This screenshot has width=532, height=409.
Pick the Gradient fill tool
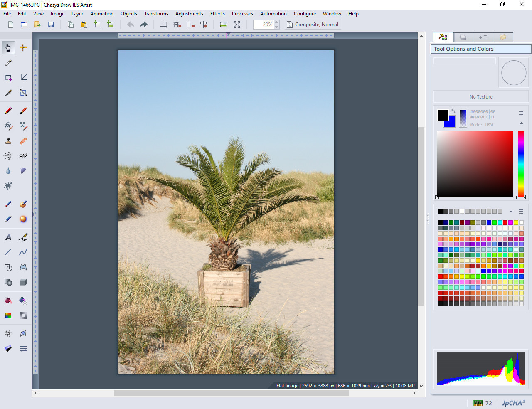click(x=8, y=315)
